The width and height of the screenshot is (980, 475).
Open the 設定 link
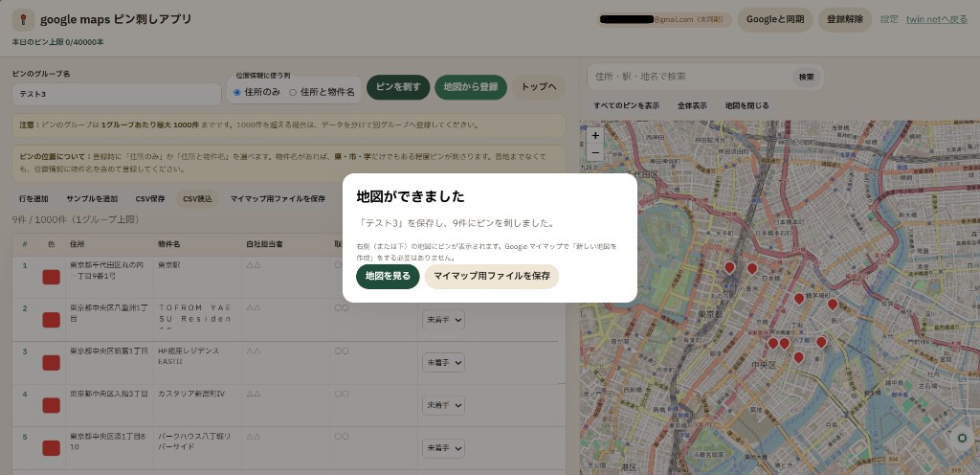889,19
